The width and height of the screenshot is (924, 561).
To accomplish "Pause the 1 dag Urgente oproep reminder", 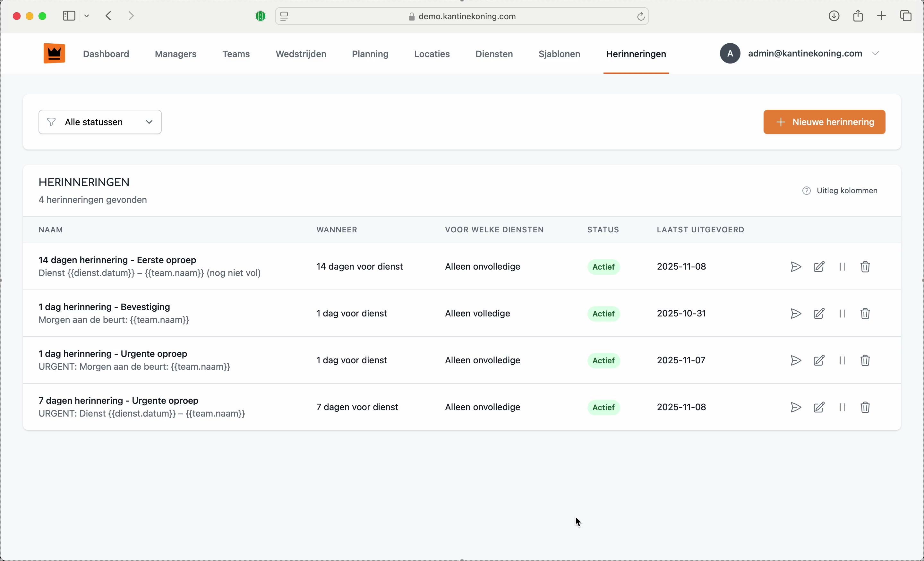I will point(842,361).
